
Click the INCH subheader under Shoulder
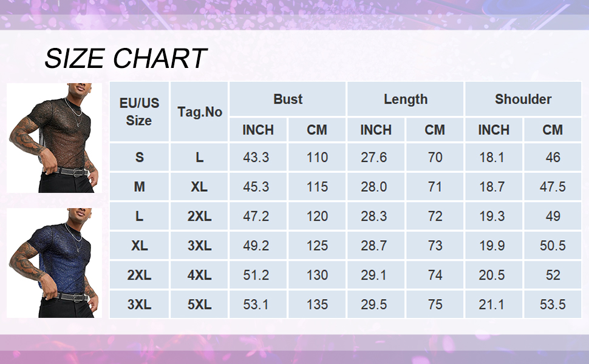[494, 130]
